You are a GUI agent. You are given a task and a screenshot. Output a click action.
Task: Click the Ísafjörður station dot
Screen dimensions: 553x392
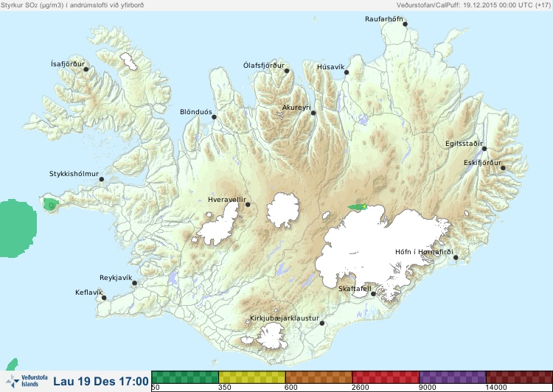pos(86,69)
